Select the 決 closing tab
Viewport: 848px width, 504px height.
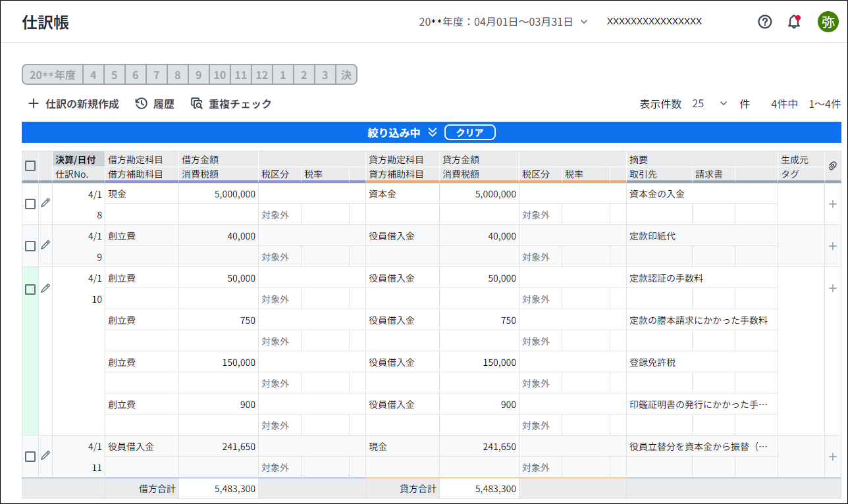[x=346, y=75]
